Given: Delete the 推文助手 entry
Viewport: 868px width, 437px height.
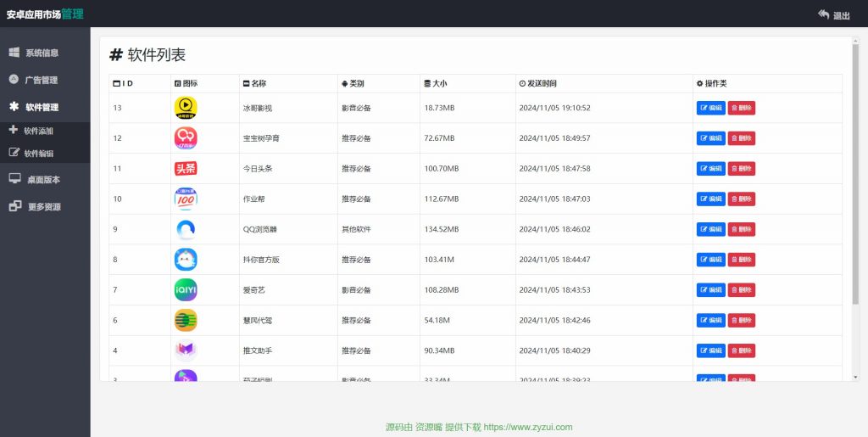Looking at the screenshot, I should pos(741,350).
